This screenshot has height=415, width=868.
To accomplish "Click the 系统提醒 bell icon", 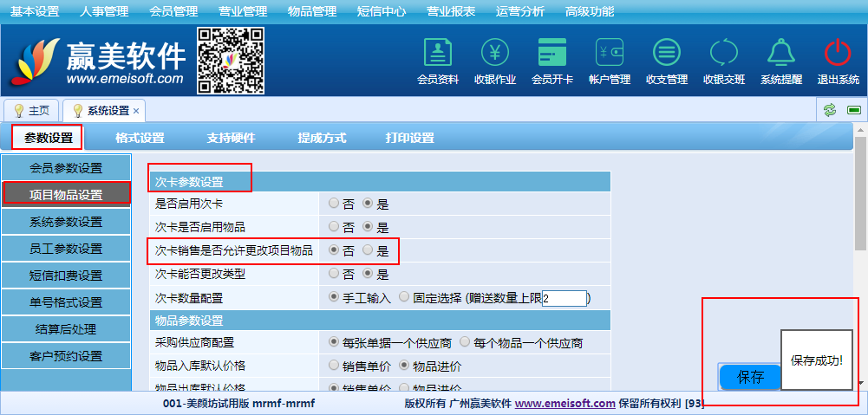I will [x=781, y=54].
